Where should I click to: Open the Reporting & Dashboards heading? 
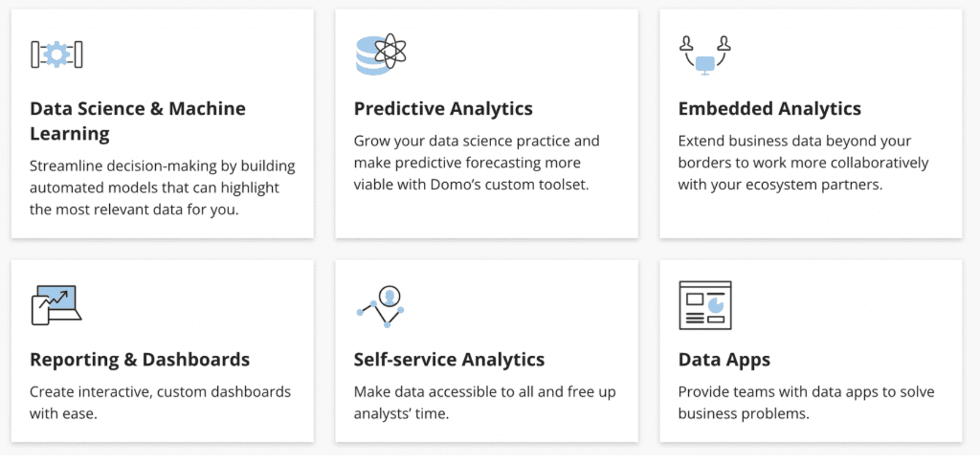tap(140, 359)
